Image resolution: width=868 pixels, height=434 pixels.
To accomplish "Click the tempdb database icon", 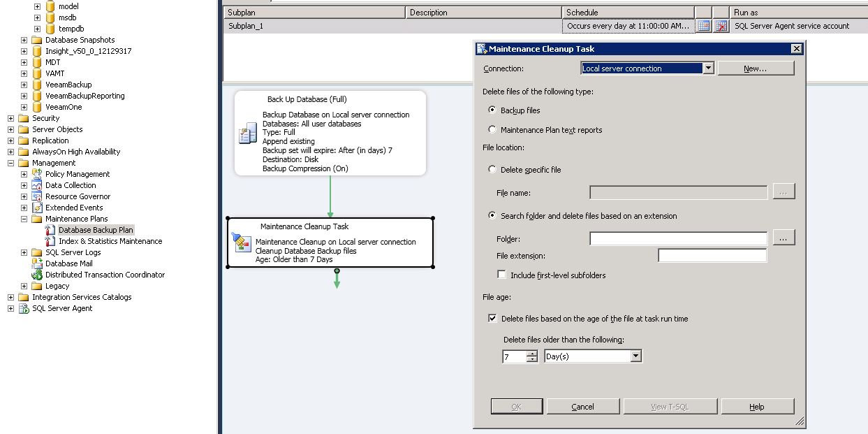I will pos(50,29).
